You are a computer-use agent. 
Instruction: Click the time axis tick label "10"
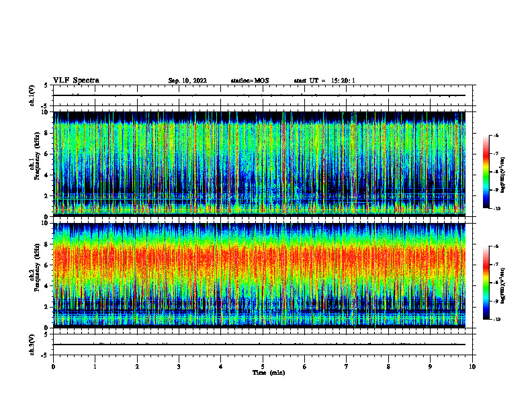click(472, 367)
